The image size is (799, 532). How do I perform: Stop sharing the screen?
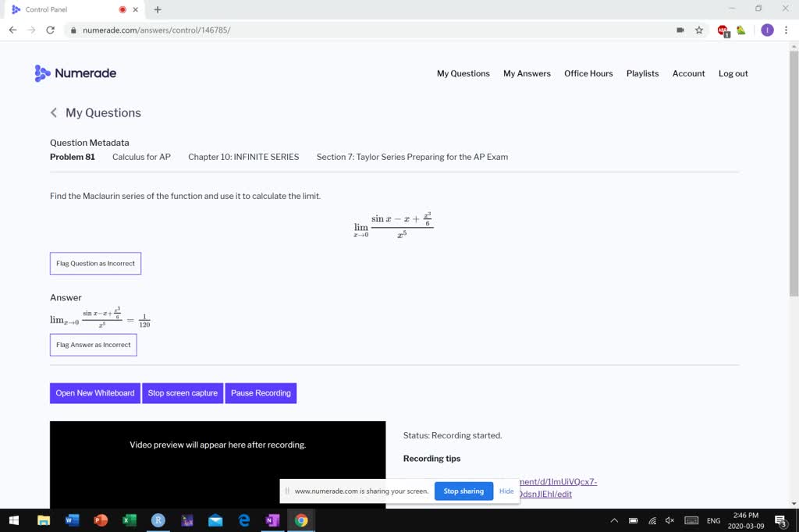(463, 491)
